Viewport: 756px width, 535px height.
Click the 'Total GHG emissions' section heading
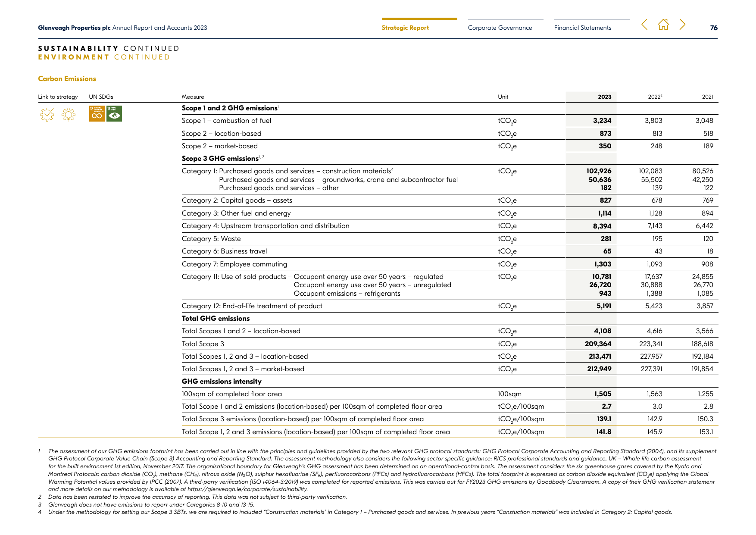[216, 319]
